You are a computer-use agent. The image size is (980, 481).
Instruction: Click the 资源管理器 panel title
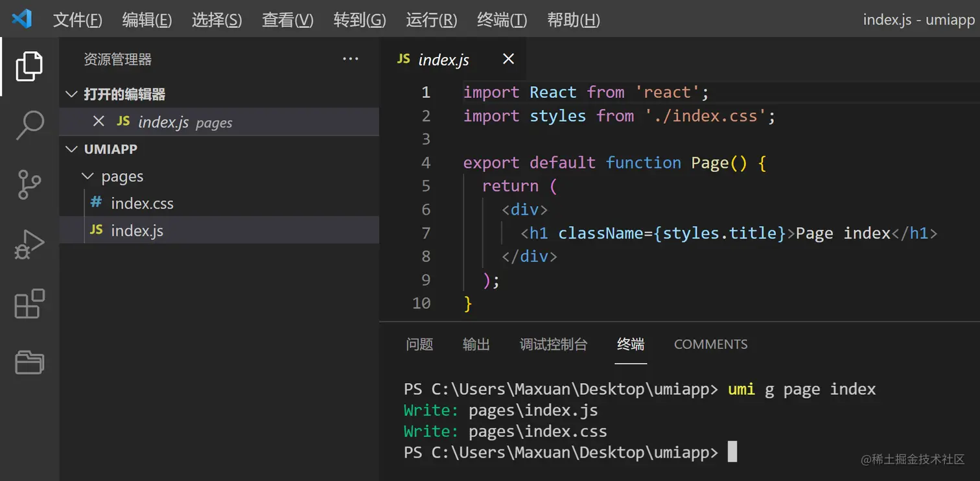pos(117,60)
